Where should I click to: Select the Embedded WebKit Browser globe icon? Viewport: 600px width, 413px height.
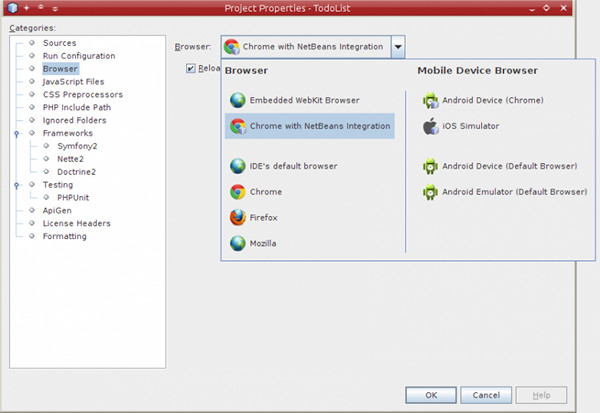[238, 100]
